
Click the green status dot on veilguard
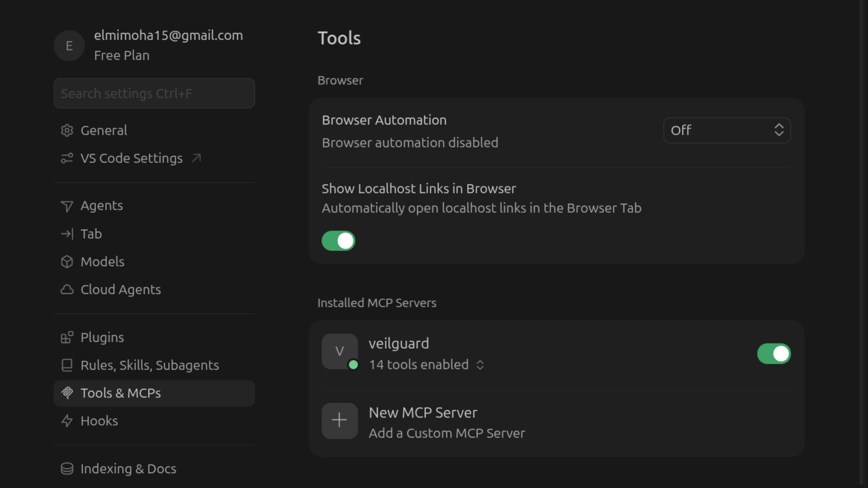[x=353, y=365]
